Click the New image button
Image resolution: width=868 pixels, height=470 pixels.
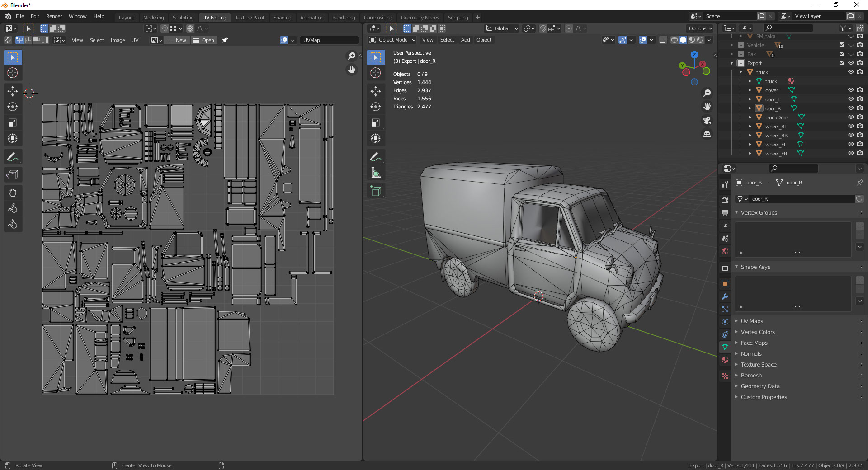[x=176, y=40]
